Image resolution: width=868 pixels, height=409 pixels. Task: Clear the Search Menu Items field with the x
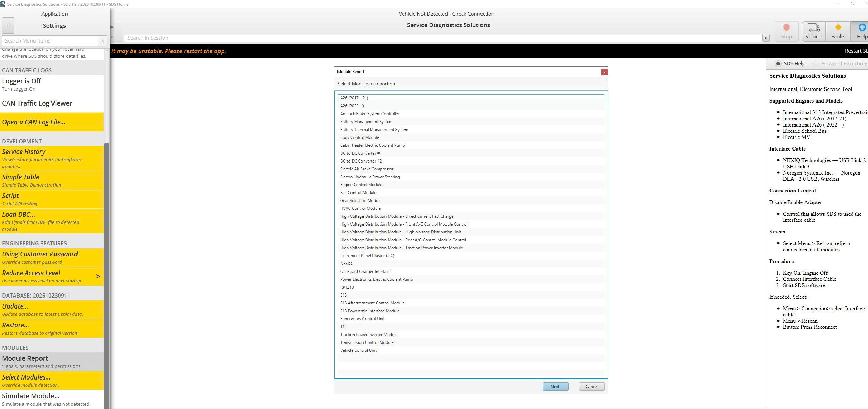(102, 40)
